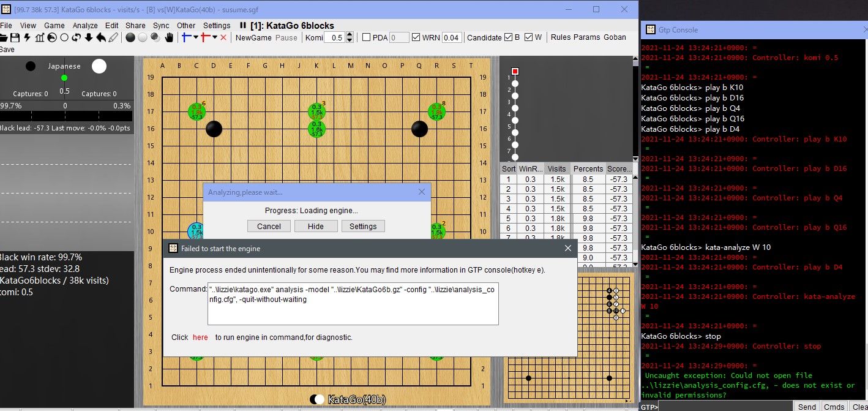Click the blue crosshair marker icon

point(186,38)
